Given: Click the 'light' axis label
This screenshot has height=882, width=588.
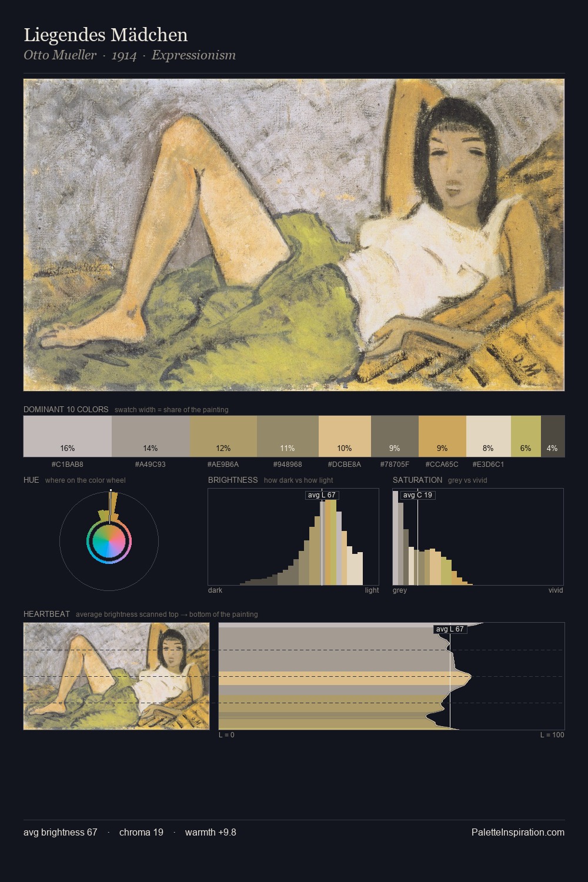Looking at the screenshot, I should coord(372,590).
